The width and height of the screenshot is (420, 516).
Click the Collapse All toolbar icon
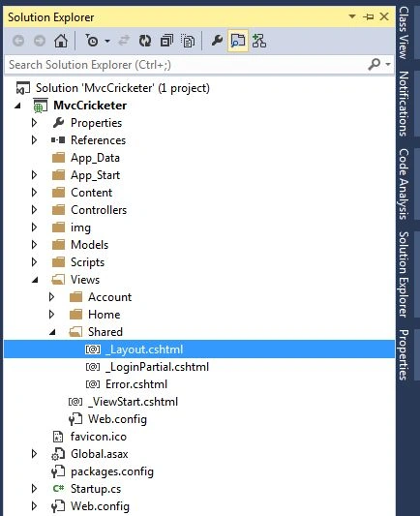pyautogui.click(x=166, y=41)
